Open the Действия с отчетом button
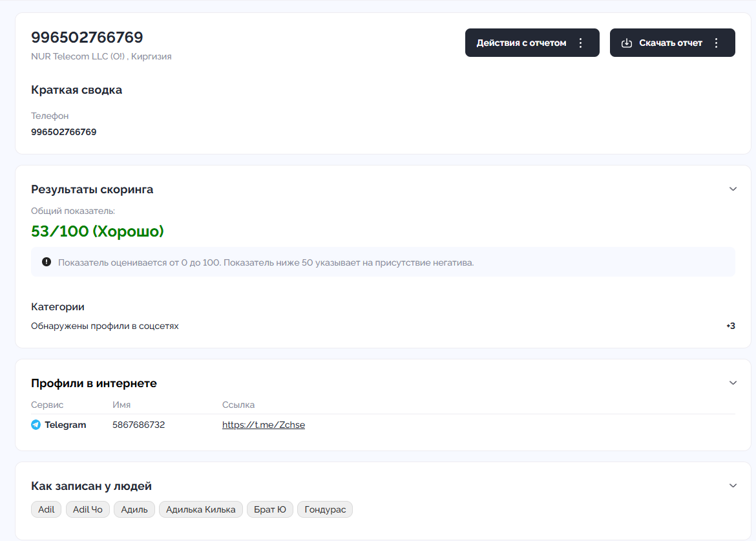The height and width of the screenshot is (541, 756). pyautogui.click(x=532, y=43)
